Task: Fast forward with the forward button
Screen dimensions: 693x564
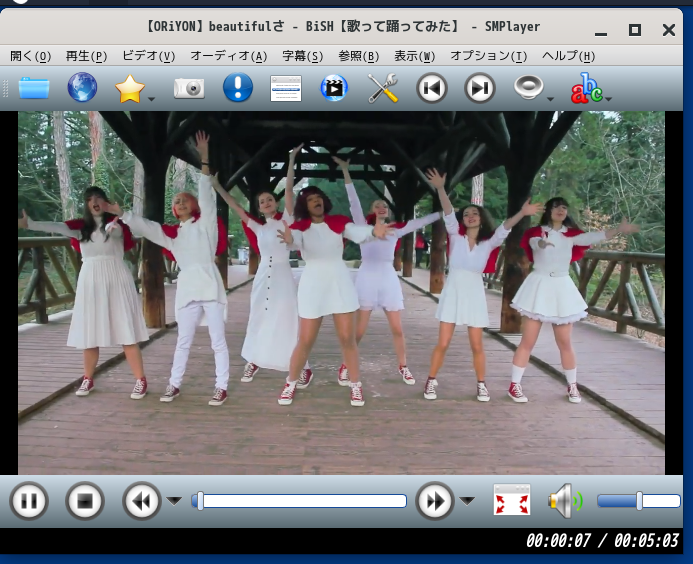Action: pos(435,501)
